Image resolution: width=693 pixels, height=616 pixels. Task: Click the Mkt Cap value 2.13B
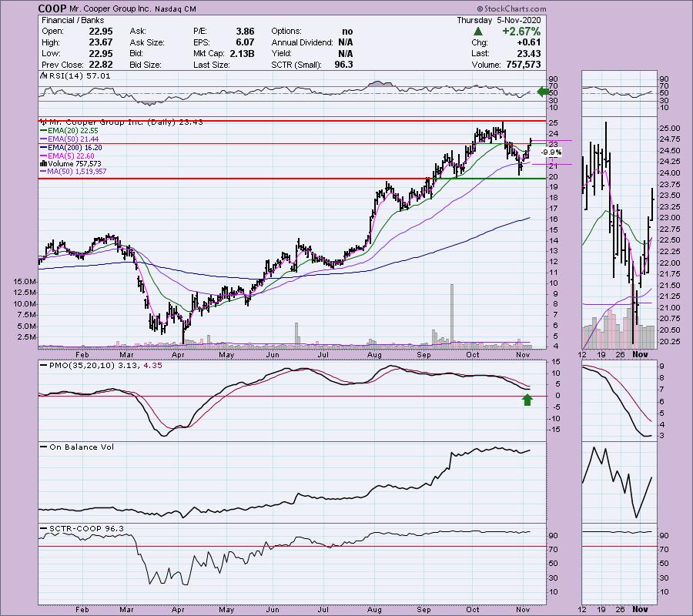pos(242,53)
